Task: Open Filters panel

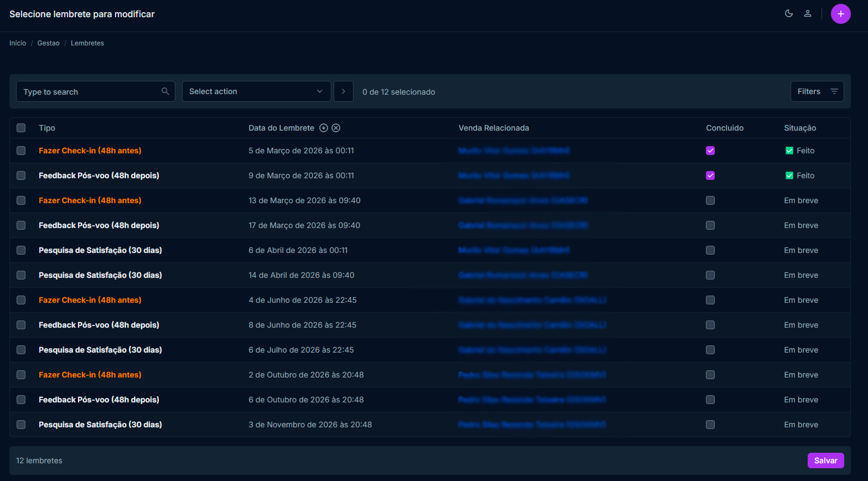Action: [x=817, y=91]
